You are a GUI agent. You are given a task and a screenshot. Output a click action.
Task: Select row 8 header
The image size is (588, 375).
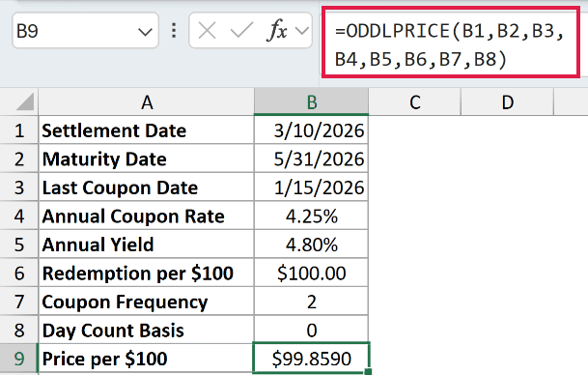(19, 330)
